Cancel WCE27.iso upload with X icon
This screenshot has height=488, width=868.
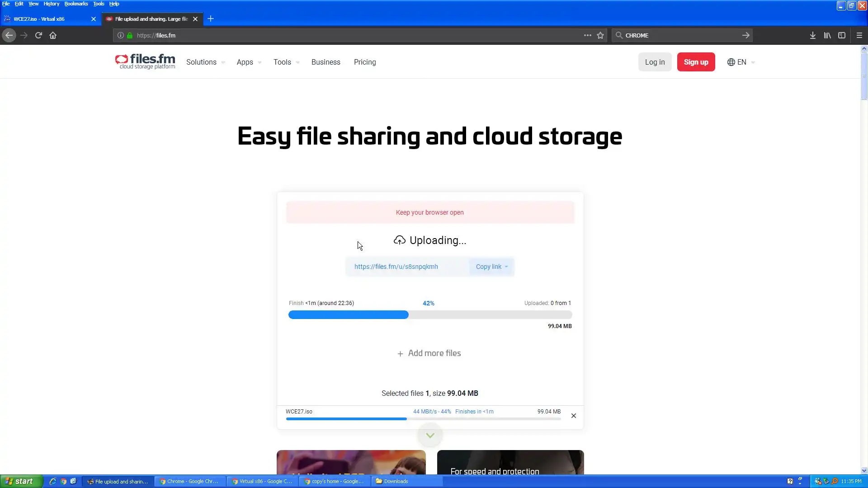coord(573,416)
